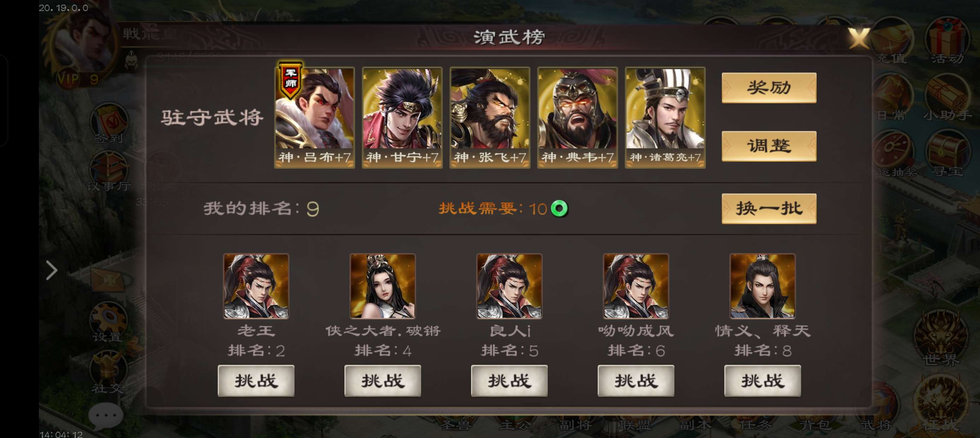Challenge 情义、释天 ranked 8
This screenshot has height=438, width=980.
coord(762,380)
